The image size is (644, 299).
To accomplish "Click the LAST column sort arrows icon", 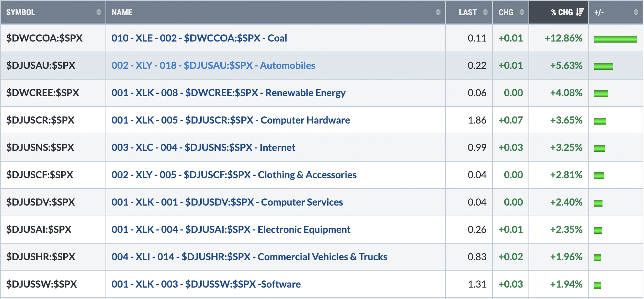I will 485,12.
